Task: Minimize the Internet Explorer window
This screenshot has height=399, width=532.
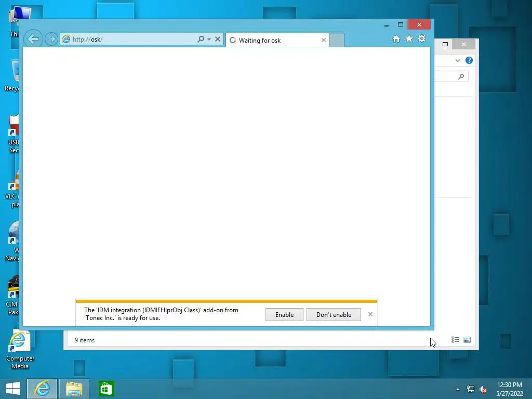Action: 387,25
